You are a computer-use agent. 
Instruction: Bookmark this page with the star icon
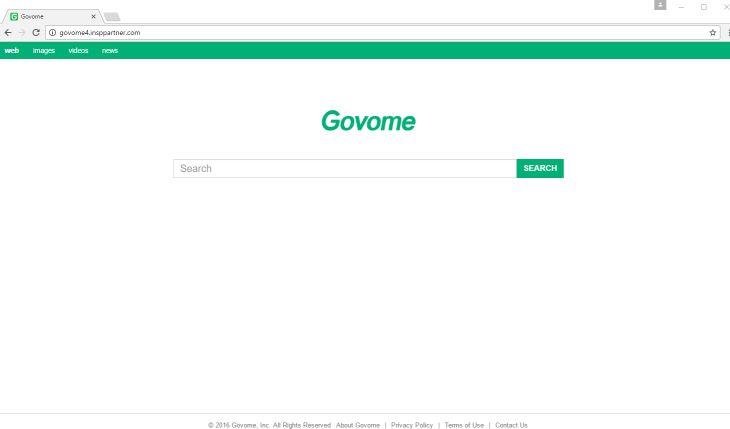click(712, 33)
